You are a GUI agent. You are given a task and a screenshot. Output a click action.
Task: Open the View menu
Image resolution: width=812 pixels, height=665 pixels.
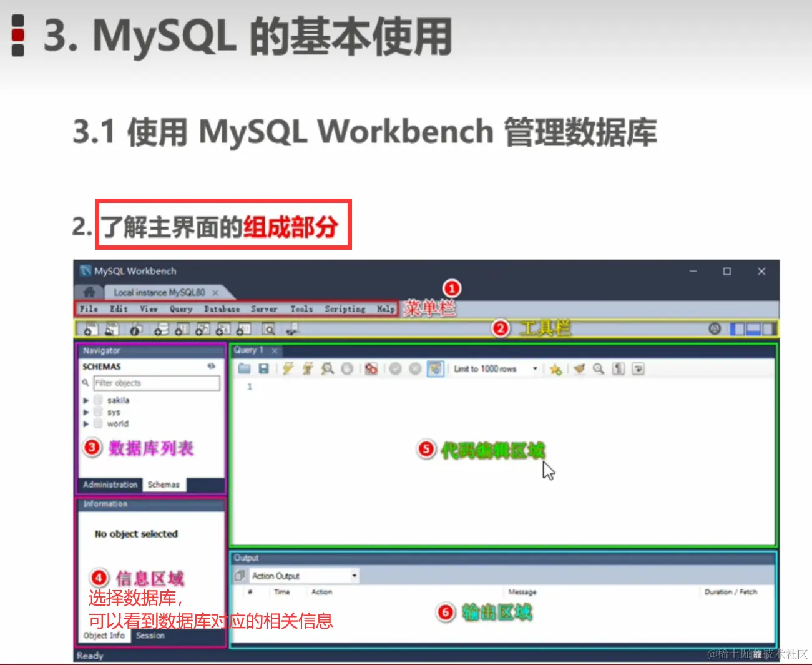coord(149,308)
